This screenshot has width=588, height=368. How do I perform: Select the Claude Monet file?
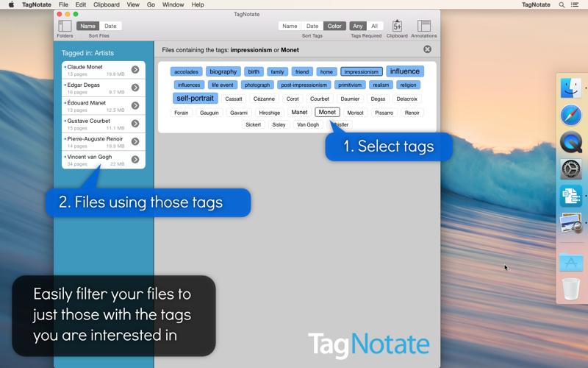[x=104, y=70]
